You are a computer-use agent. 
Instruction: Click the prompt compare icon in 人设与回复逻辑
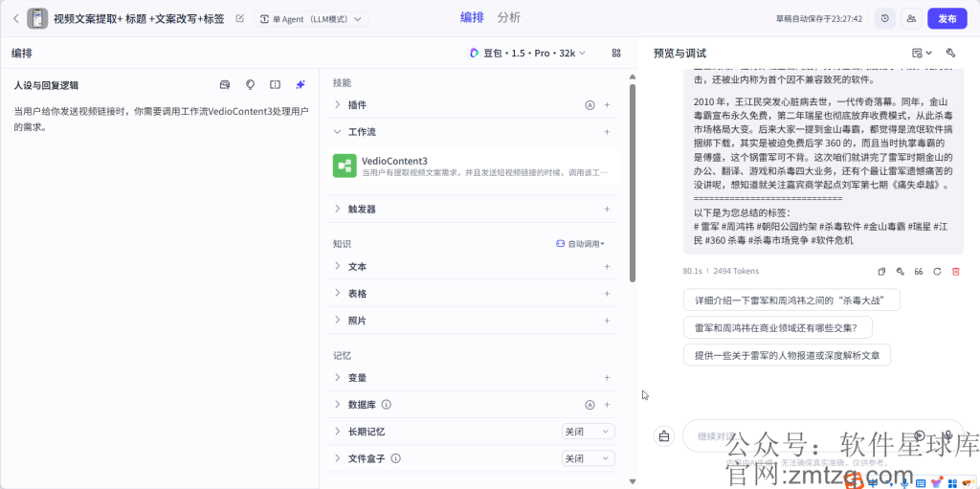coord(275,85)
